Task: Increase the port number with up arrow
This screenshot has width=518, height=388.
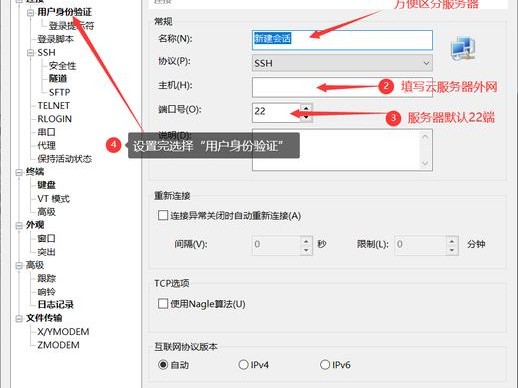Action: pos(306,108)
